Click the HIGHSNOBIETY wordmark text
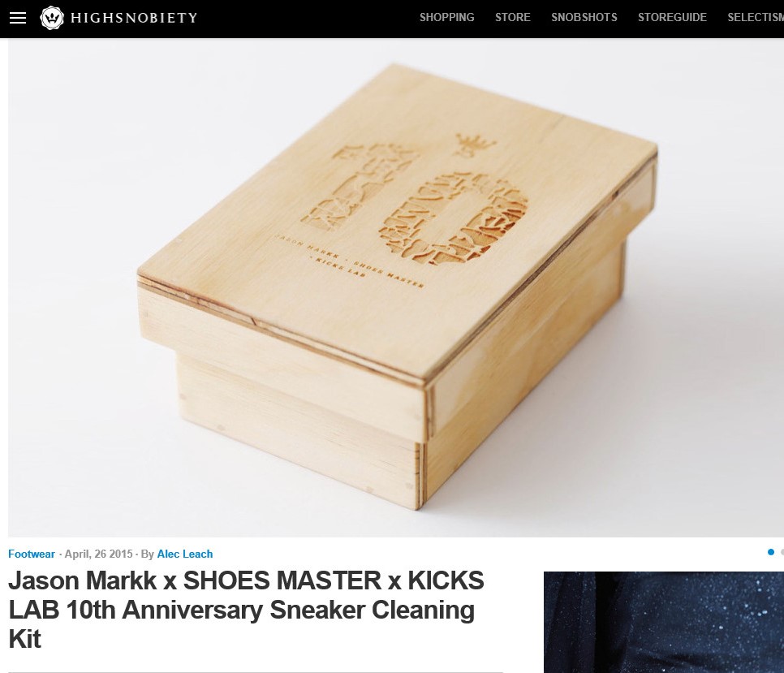The width and height of the screenshot is (784, 673). click(x=134, y=18)
